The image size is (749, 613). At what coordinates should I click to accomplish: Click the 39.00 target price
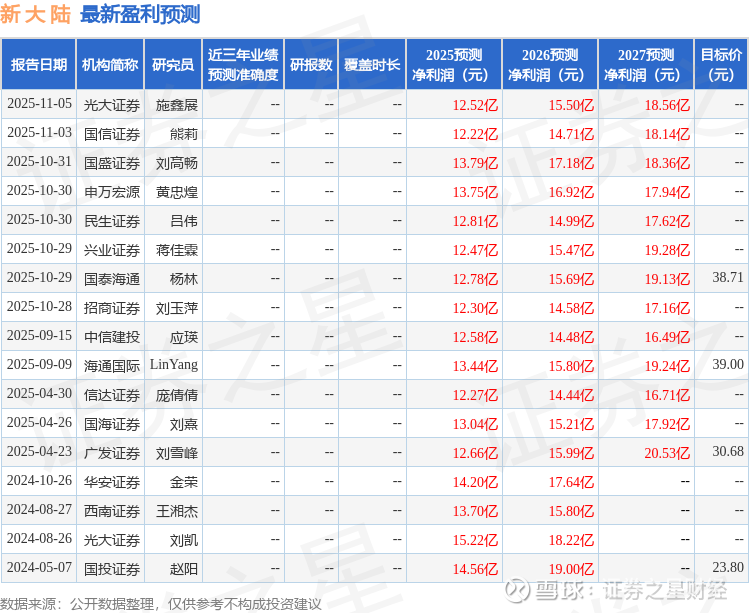(x=728, y=365)
